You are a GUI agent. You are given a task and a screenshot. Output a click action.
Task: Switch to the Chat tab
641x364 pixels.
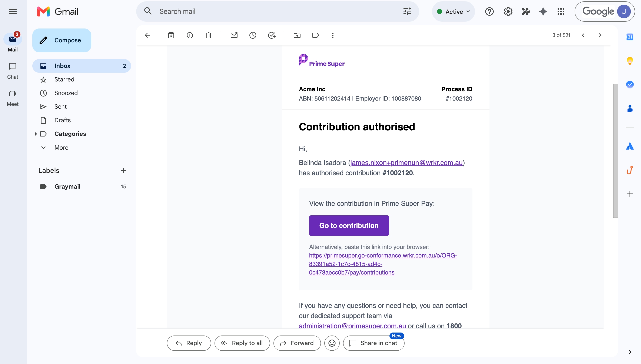point(13,71)
